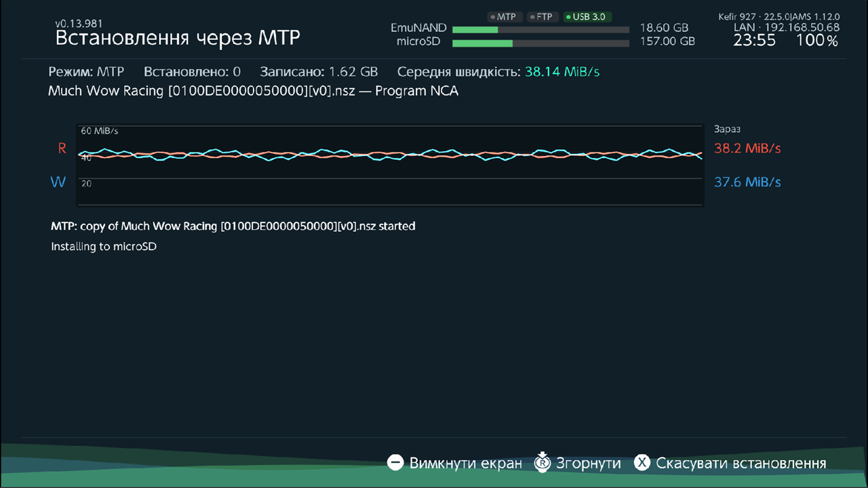This screenshot has height=488, width=868.
Task: Click the Встановлено: 0 counter
Action: [192, 71]
